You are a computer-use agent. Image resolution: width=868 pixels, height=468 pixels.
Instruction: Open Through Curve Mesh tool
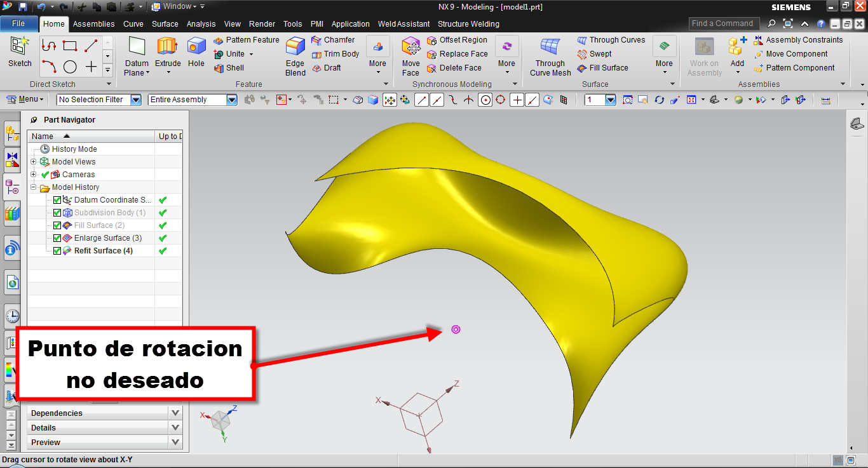550,56
